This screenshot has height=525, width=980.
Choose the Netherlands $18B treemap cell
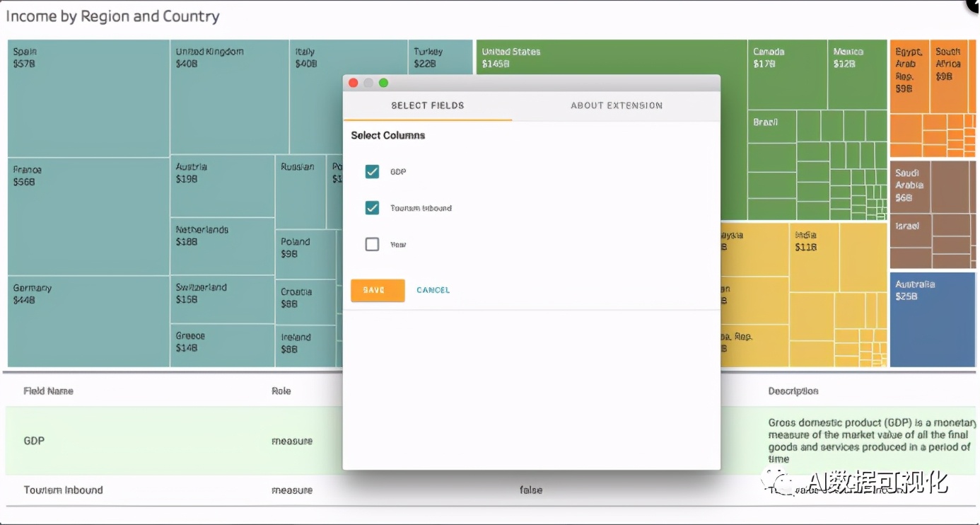[x=222, y=246]
